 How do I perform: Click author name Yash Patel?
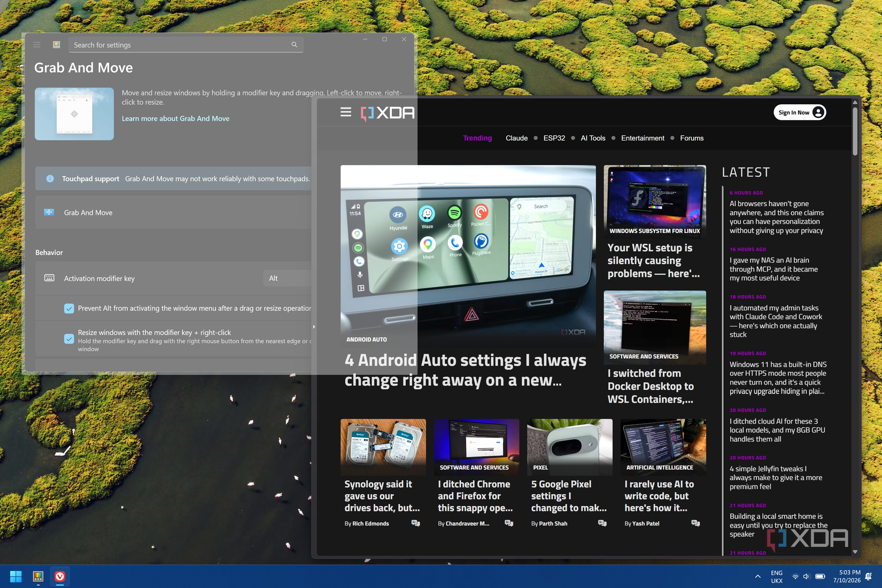646,524
